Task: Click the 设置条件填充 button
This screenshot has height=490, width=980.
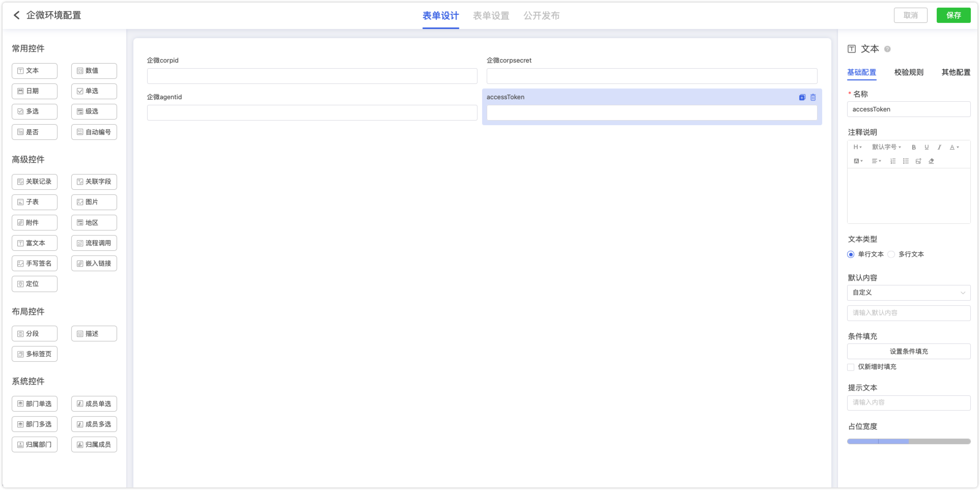Action: [908, 352]
